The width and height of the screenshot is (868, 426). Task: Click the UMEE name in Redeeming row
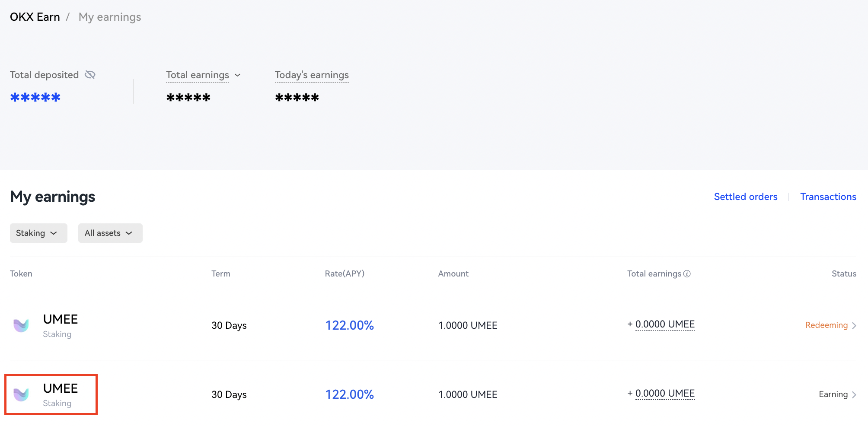coord(61,319)
